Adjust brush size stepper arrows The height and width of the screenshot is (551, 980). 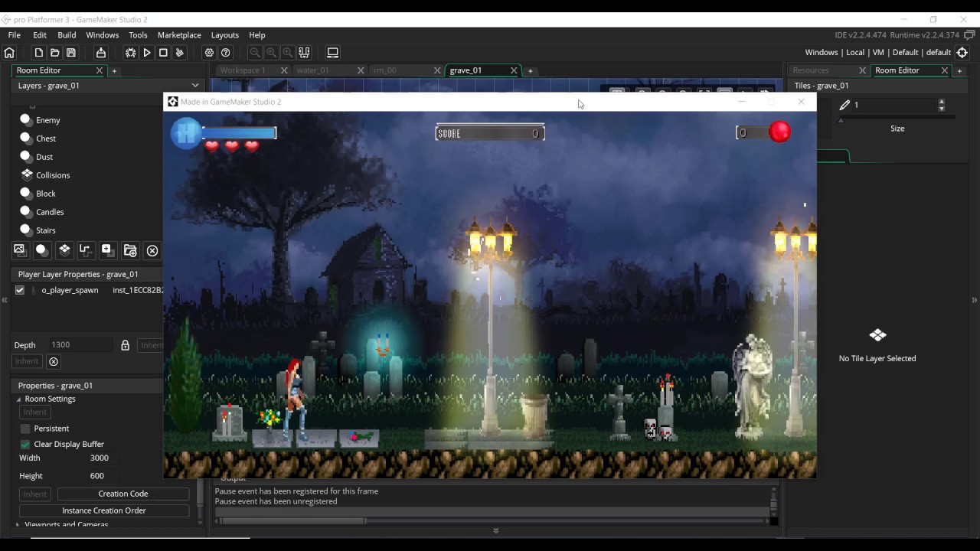pyautogui.click(x=942, y=105)
